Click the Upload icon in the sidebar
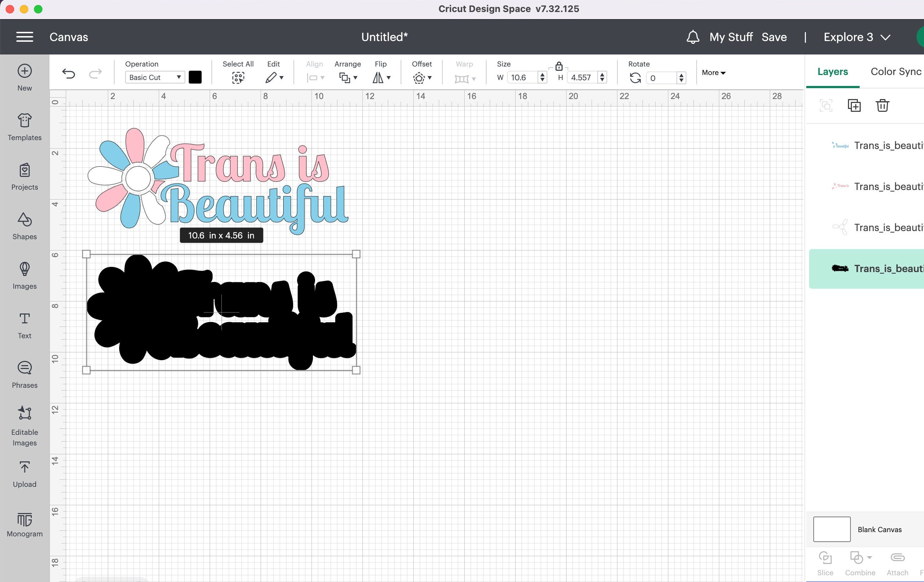The image size is (924, 582). pyautogui.click(x=24, y=473)
